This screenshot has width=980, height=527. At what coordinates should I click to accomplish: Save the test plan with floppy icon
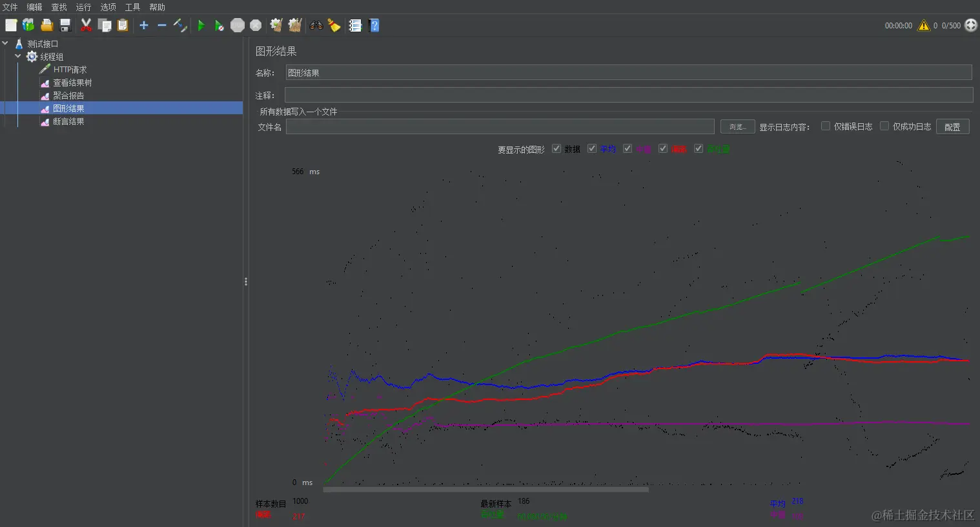[x=65, y=25]
